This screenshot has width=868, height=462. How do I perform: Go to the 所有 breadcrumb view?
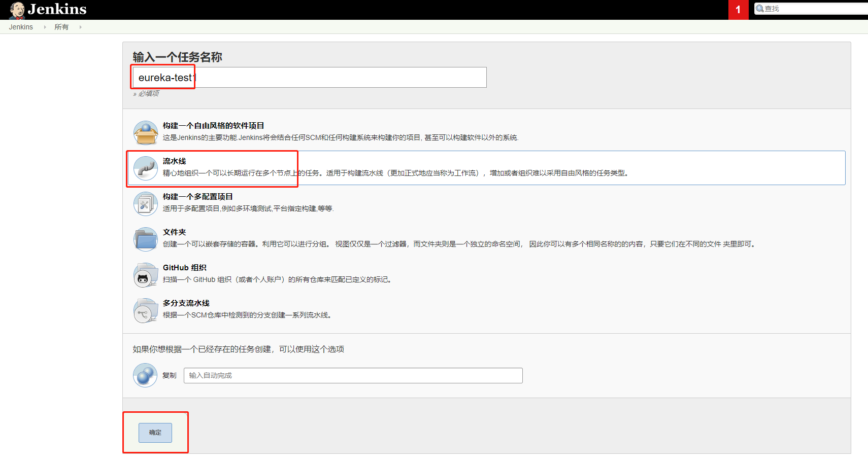(61, 27)
